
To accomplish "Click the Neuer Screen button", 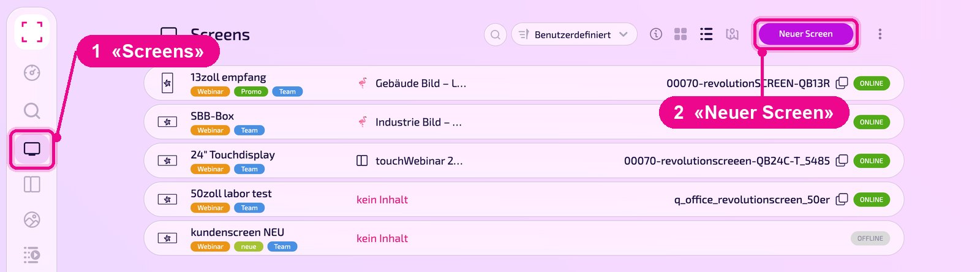I will pos(805,34).
